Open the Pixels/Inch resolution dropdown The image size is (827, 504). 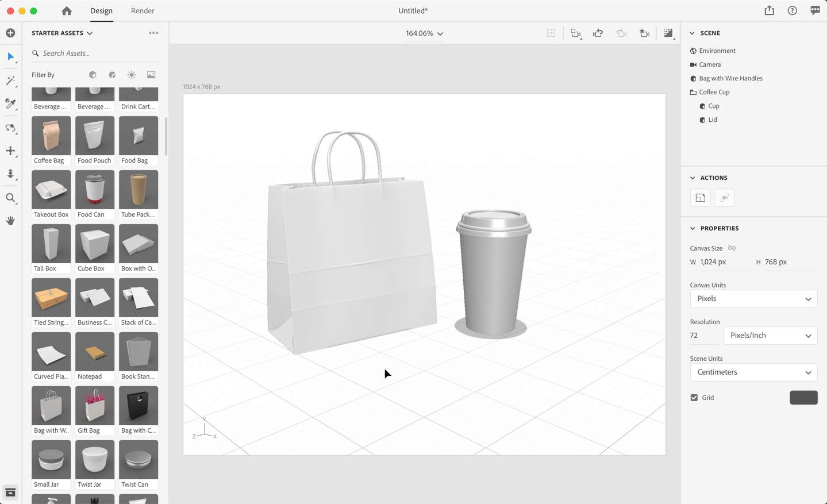tap(770, 336)
